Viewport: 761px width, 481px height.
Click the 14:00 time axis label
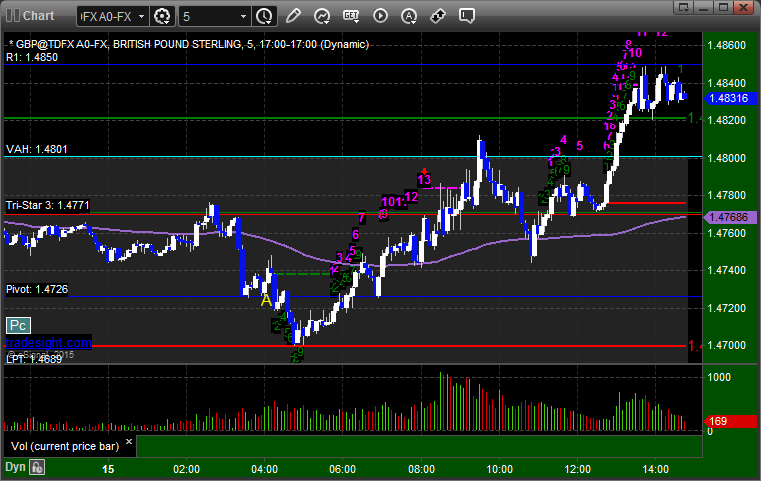[x=656, y=469]
